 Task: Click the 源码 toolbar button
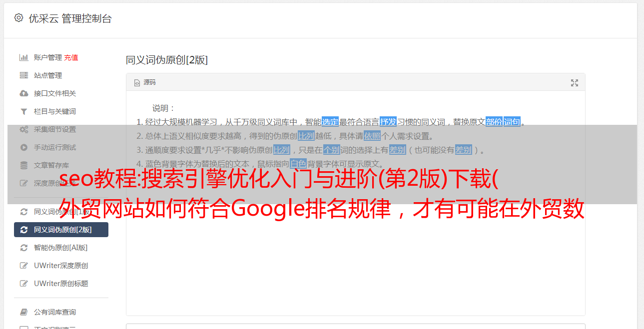pyautogui.click(x=145, y=82)
